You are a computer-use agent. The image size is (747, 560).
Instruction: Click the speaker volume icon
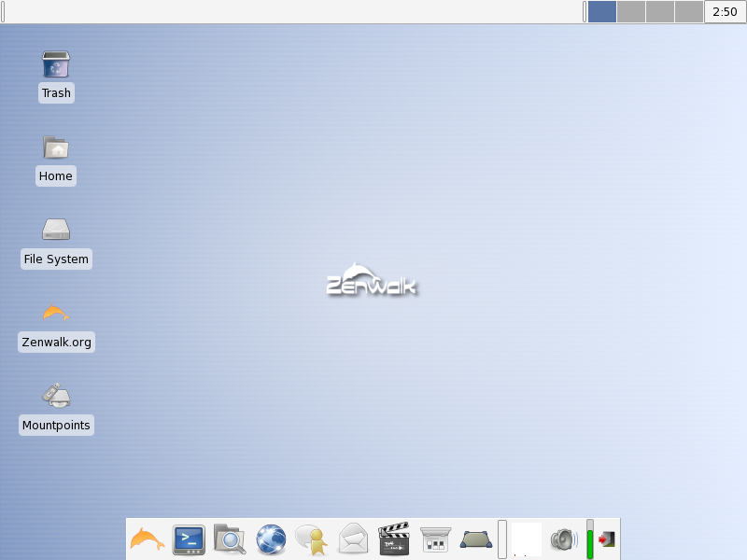click(564, 539)
